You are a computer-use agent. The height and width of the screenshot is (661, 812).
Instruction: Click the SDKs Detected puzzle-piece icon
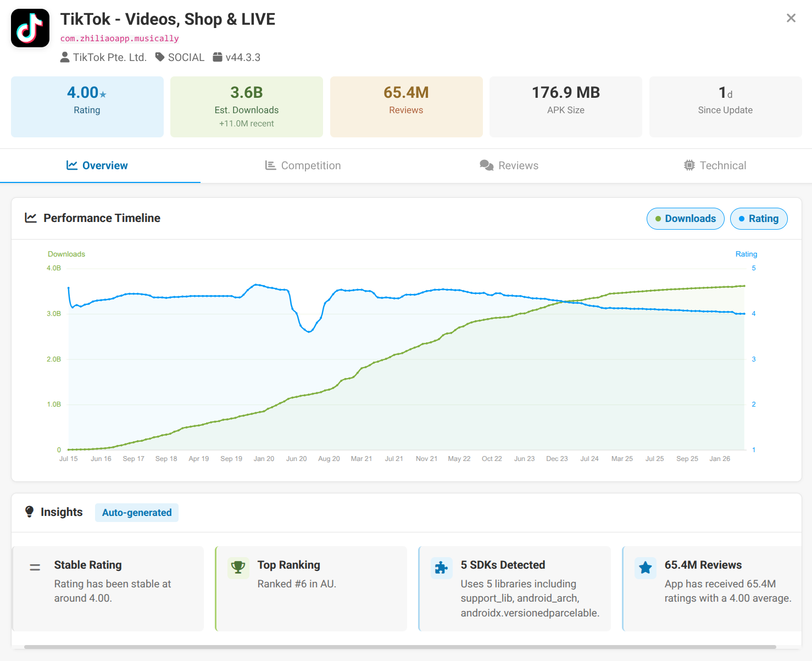[442, 568]
